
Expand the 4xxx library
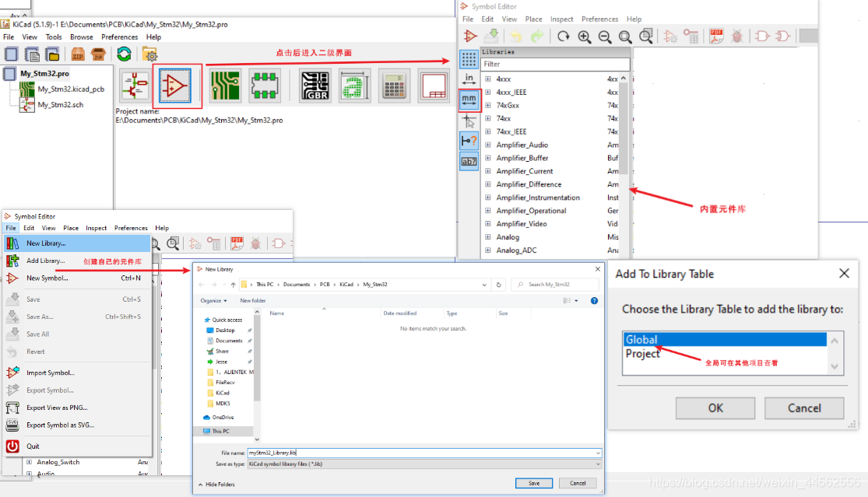487,79
